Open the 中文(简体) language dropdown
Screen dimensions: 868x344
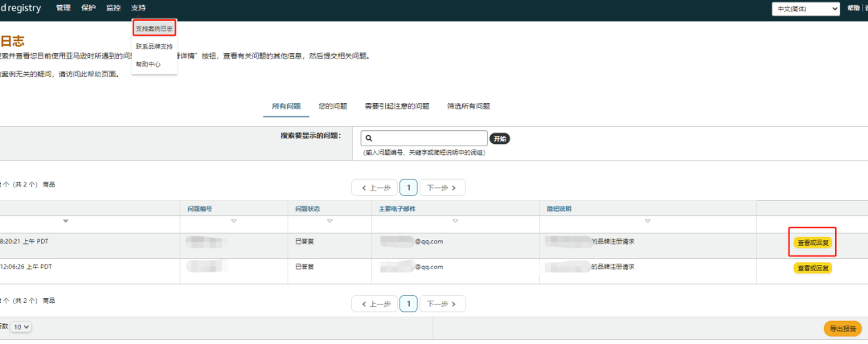tap(805, 9)
